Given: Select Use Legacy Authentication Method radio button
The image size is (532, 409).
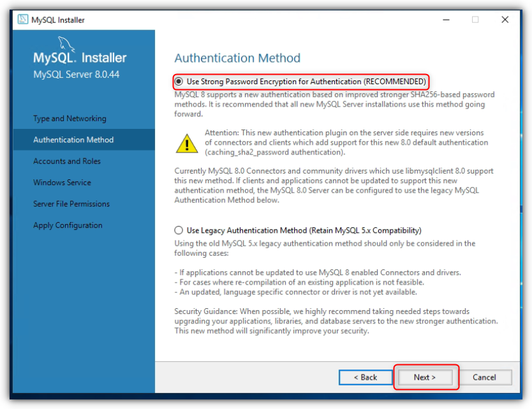Looking at the screenshot, I should (x=179, y=230).
